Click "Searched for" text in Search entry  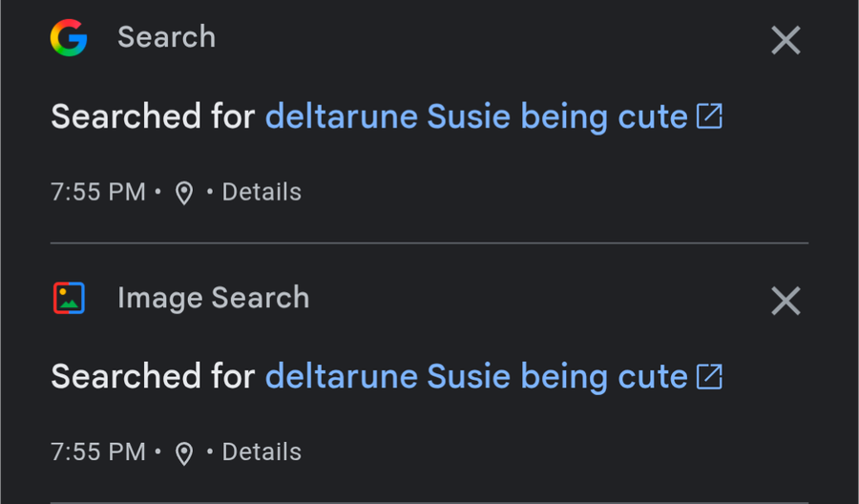[153, 116]
